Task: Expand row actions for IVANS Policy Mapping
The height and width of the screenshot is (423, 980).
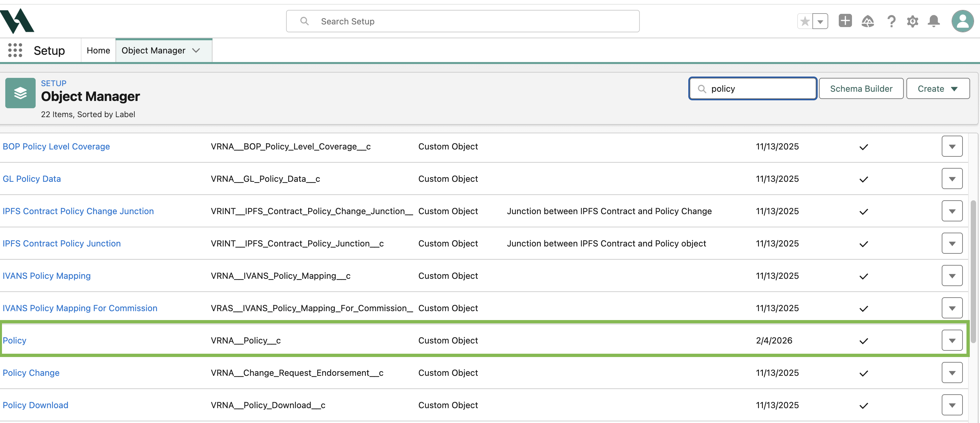Action: pos(952,276)
